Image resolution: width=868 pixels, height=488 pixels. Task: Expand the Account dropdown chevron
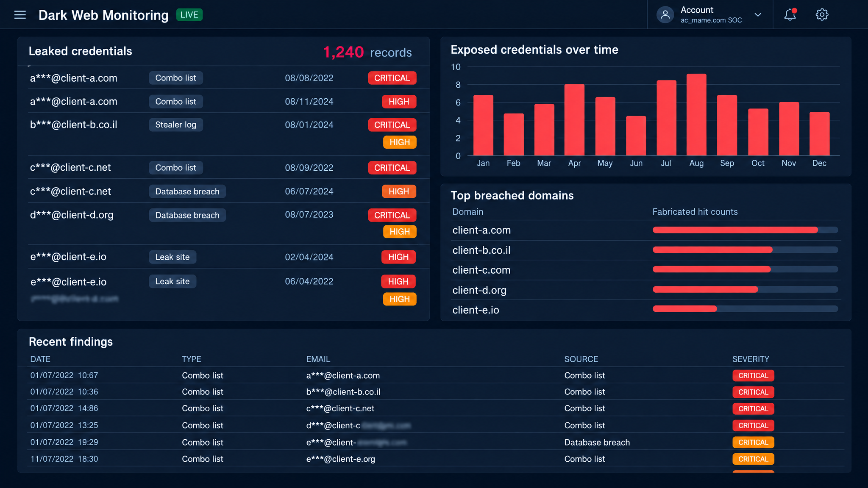[x=758, y=15]
